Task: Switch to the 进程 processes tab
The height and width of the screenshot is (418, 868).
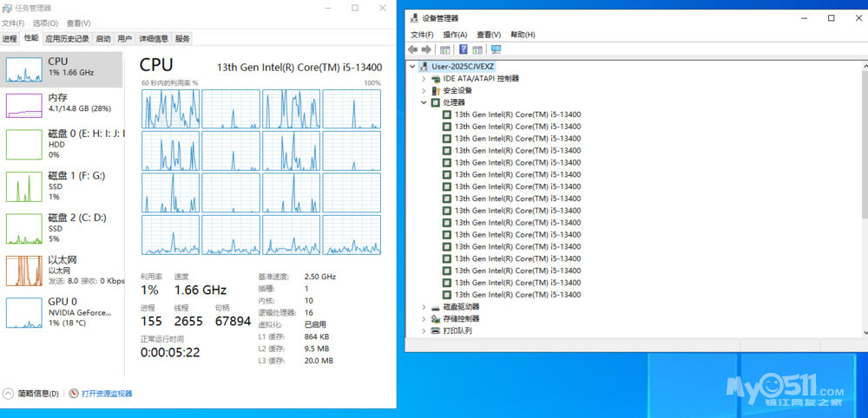Action: (10, 38)
